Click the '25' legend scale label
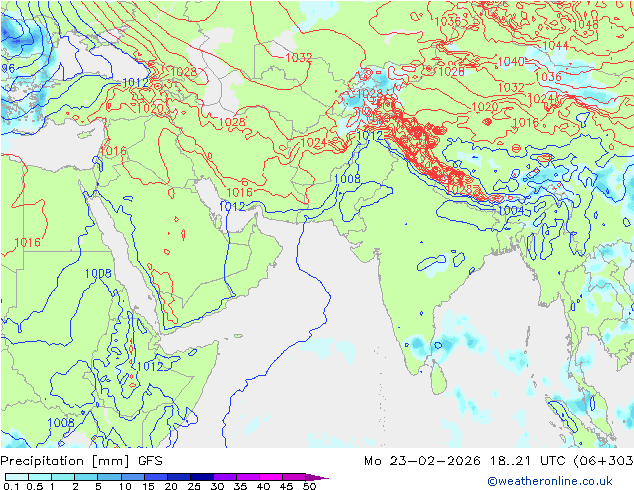634x490 pixels. pos(194,486)
